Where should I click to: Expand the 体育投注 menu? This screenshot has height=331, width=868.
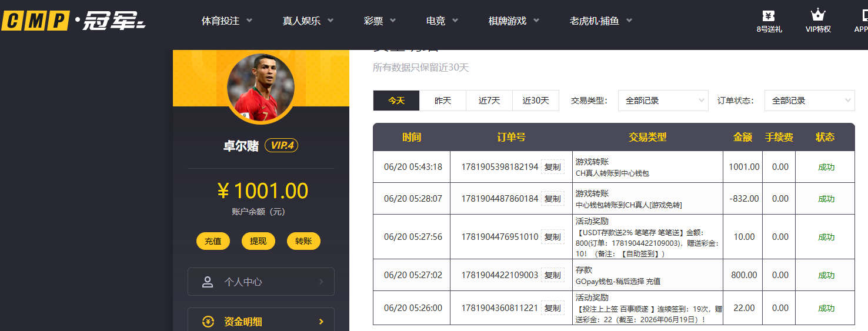[x=227, y=21]
